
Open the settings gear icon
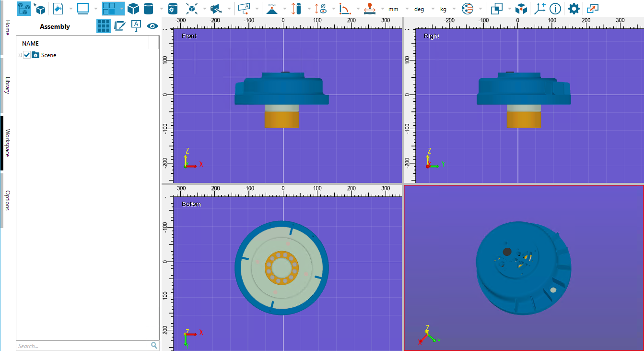574,9
